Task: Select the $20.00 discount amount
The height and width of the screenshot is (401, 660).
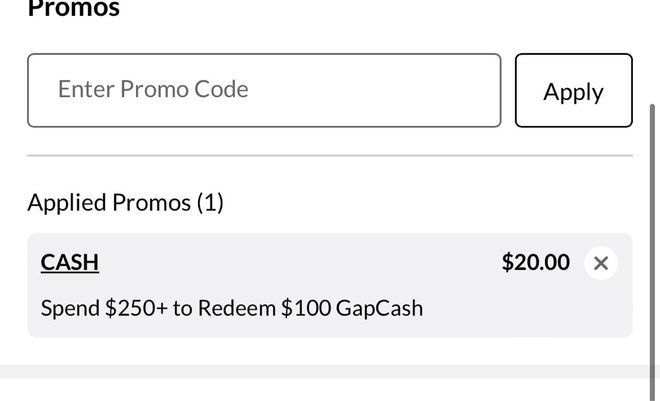Action: coord(535,262)
